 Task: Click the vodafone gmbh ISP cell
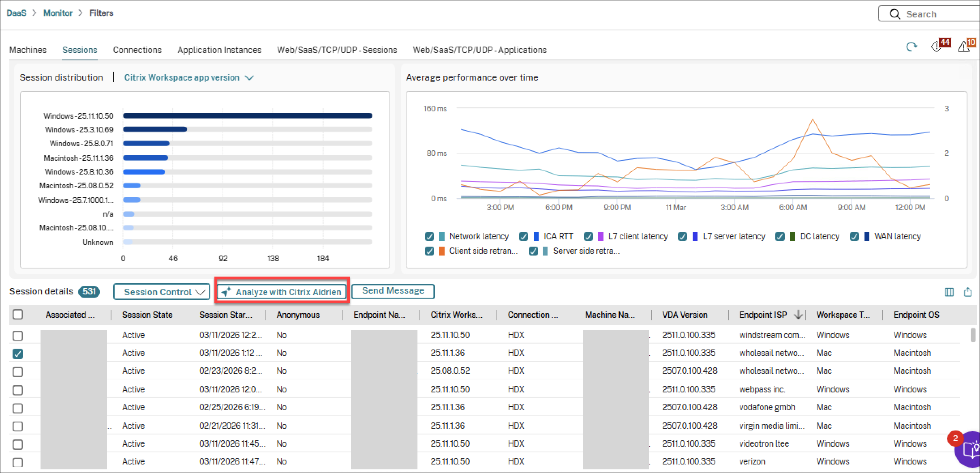(x=767, y=407)
